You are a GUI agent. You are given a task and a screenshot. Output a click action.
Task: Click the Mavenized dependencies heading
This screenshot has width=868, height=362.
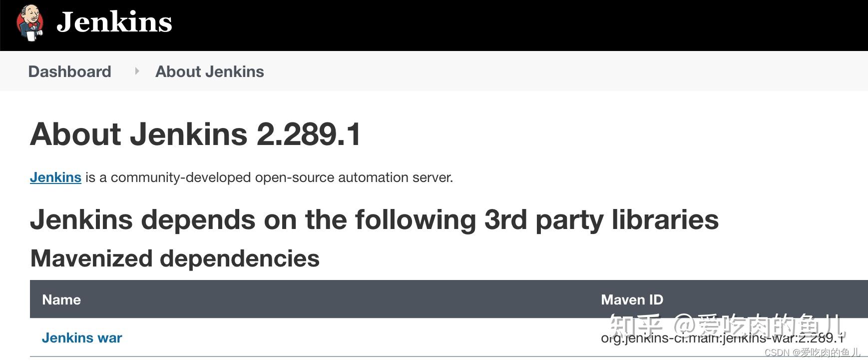175,258
